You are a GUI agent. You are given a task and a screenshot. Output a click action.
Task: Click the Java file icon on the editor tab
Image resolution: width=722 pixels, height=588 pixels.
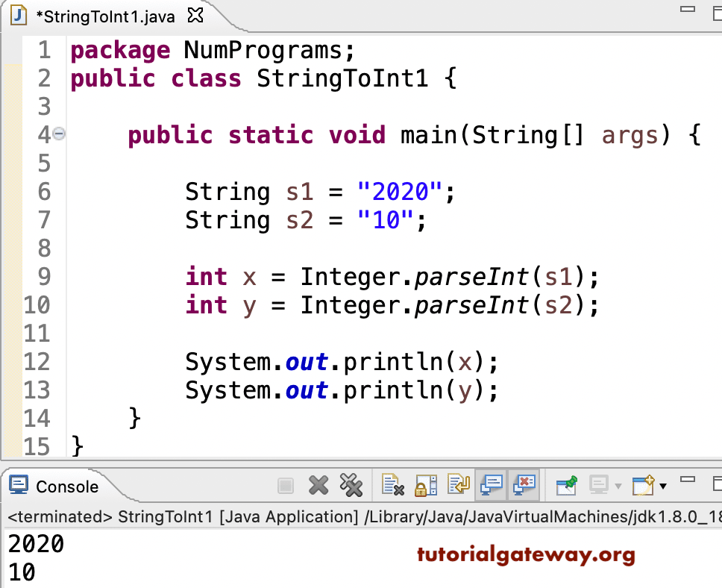[18, 14]
